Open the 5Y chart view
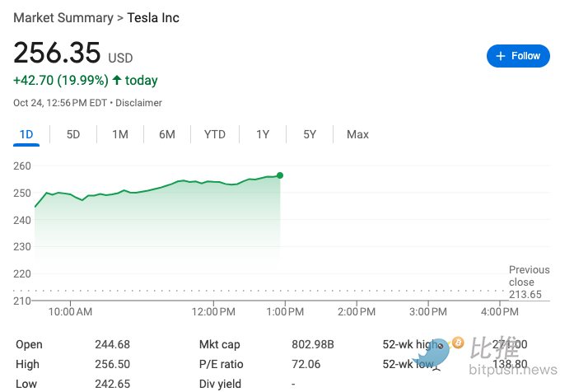This screenshot has height=392, width=574. pos(310,134)
